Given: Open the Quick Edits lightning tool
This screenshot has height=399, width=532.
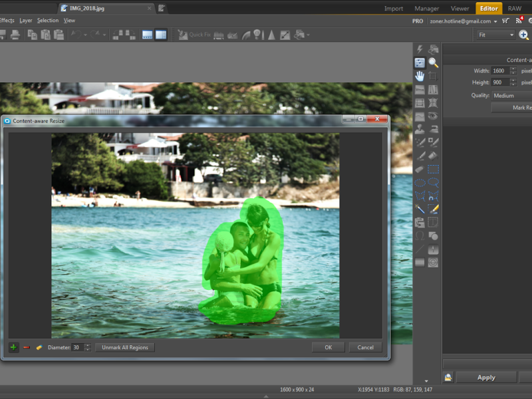Looking at the screenshot, I should click(x=420, y=49).
